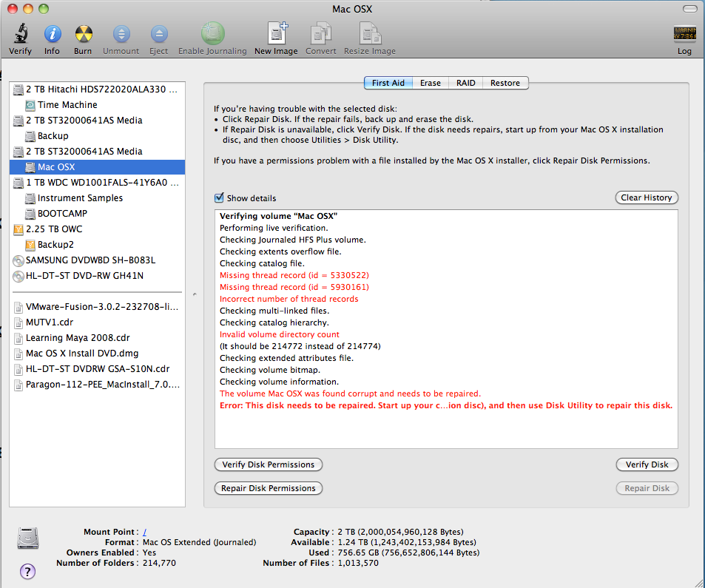Click the Eject toolbar icon
The height and width of the screenshot is (588, 705).
pos(159,34)
